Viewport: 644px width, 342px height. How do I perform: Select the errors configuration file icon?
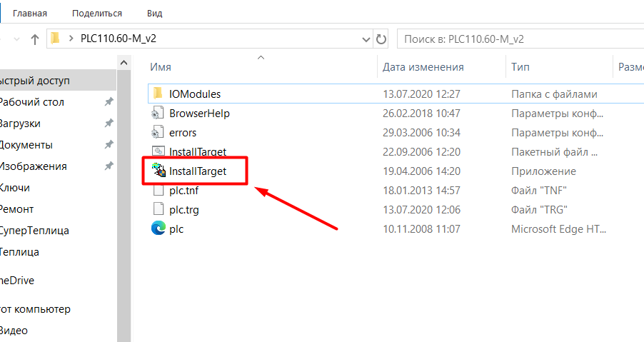158,132
